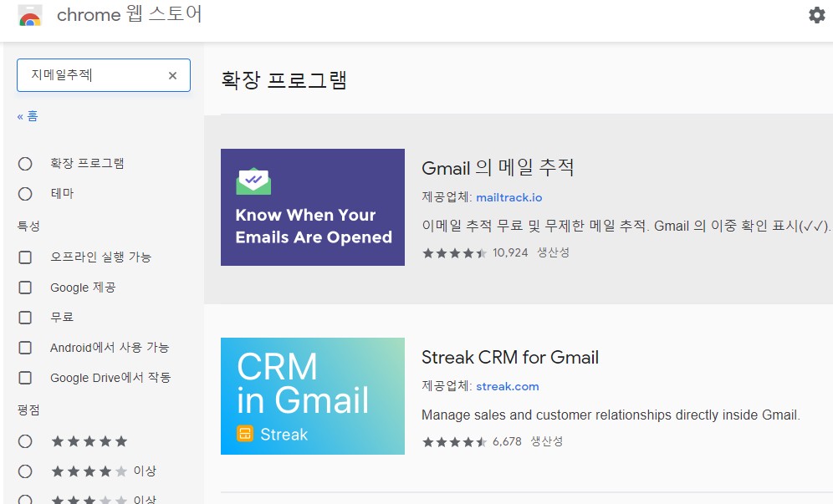
Task: Open the Streak CRM for Gmail title
Action: (x=510, y=358)
